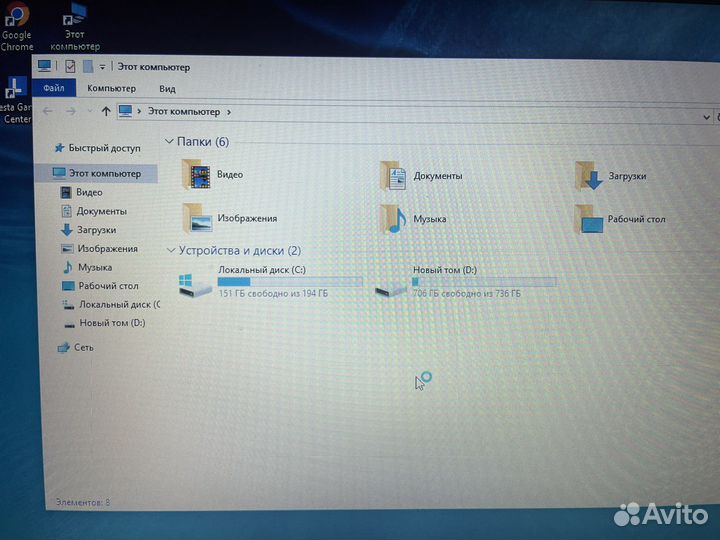Go forward with the forward arrow
The image size is (720, 540).
(70, 111)
